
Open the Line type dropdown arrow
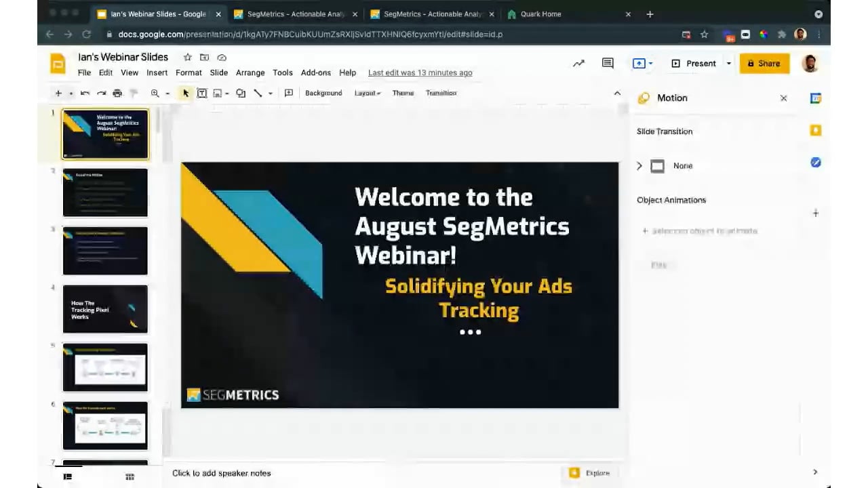270,94
